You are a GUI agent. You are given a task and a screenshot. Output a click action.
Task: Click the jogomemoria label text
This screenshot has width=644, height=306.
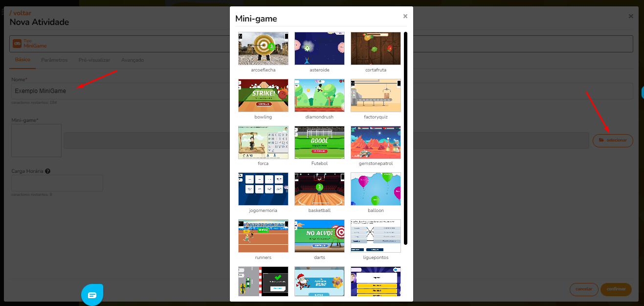(x=263, y=211)
